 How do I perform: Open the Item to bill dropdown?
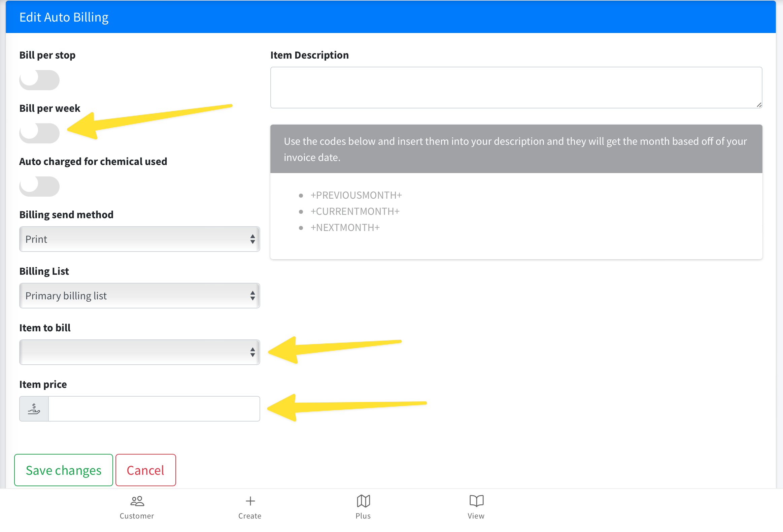[x=139, y=352]
